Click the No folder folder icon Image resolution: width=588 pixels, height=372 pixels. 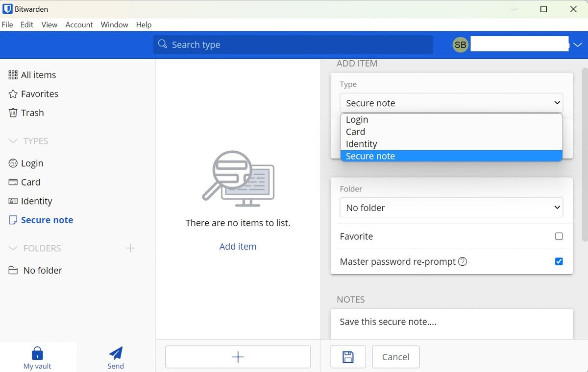pos(13,270)
